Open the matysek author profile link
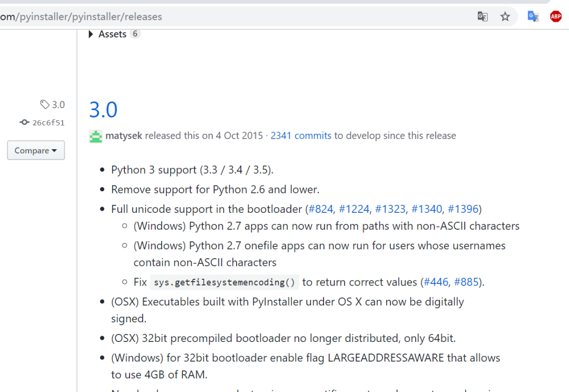This screenshot has height=392, width=569. click(124, 136)
